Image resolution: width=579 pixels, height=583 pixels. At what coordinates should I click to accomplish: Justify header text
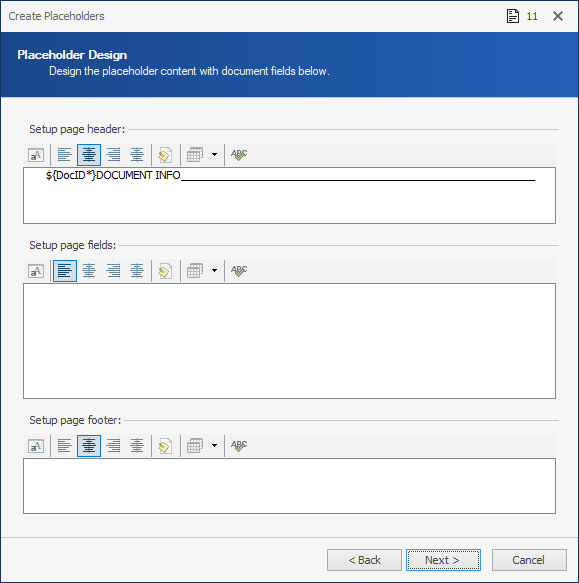(137, 155)
